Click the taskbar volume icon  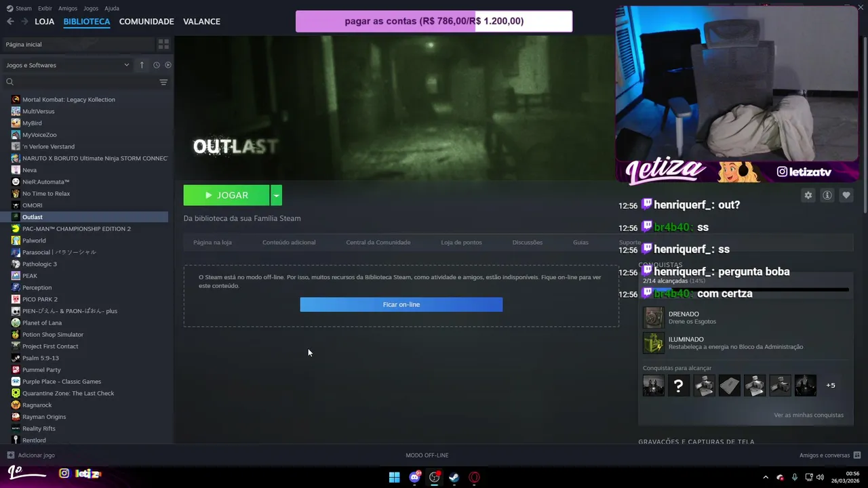pos(821,477)
